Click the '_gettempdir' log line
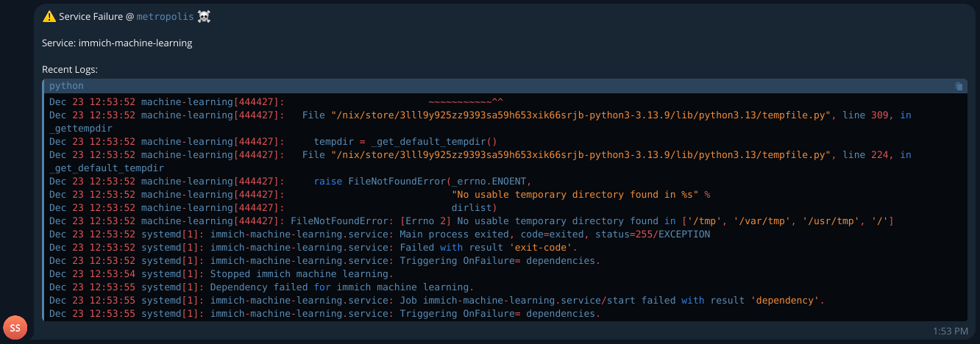The height and width of the screenshot is (344, 980). (81, 129)
